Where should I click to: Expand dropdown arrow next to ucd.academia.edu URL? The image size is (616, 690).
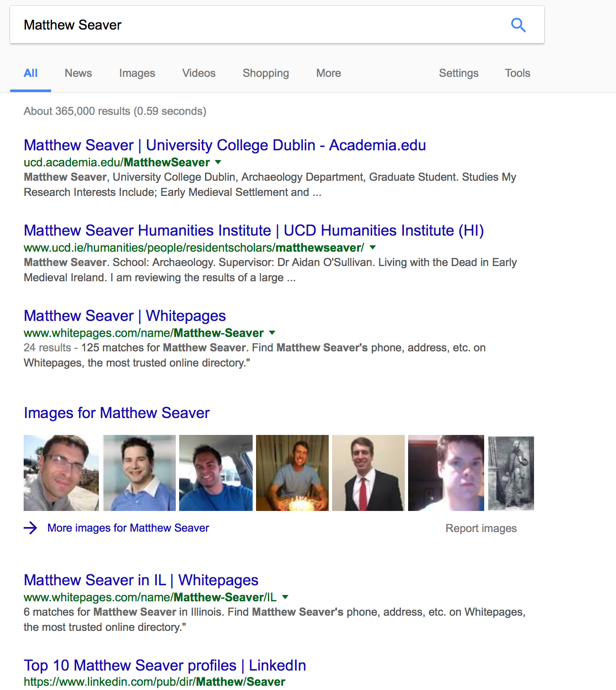218,162
